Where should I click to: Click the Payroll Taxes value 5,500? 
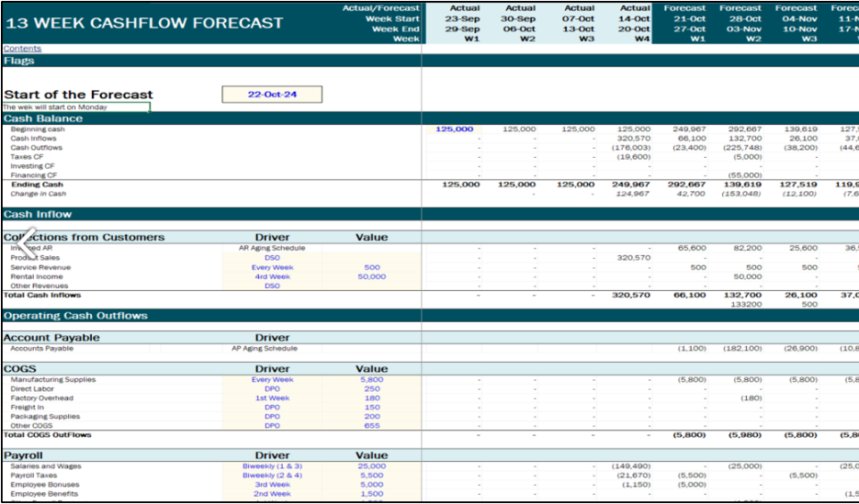(371, 476)
